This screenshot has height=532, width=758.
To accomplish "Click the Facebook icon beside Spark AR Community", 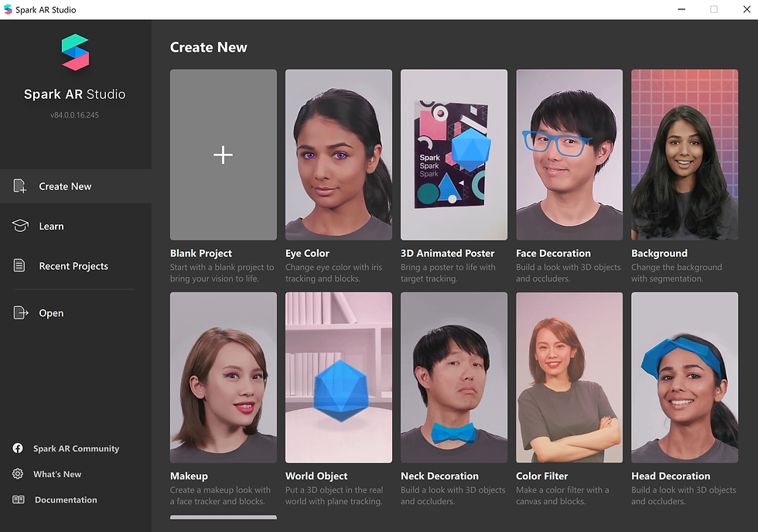I will [18, 448].
